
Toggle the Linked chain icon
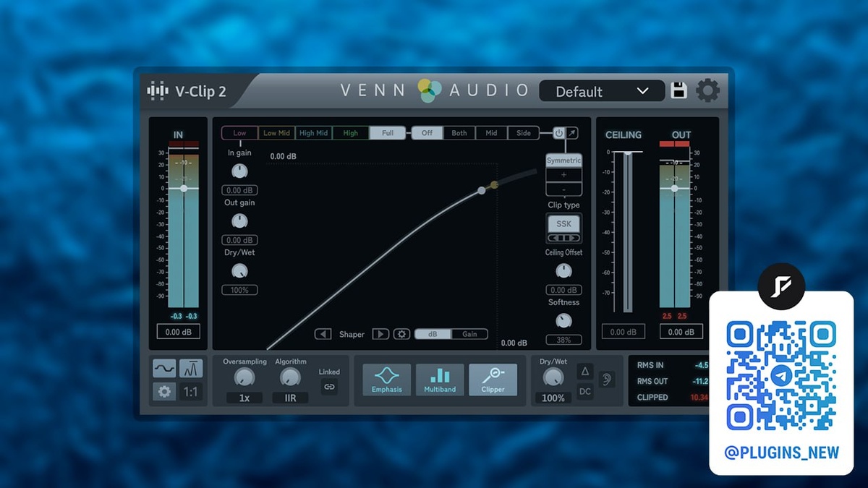point(329,387)
